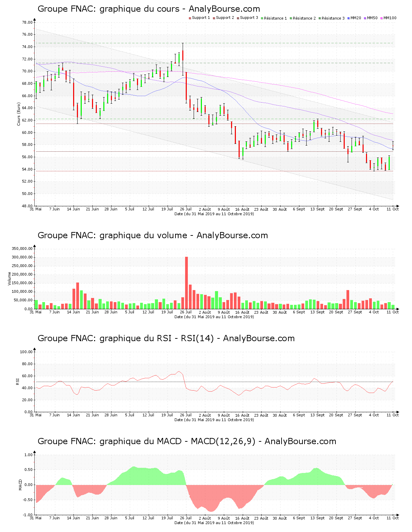Select the Résistance 1 legend entry

click(274, 18)
